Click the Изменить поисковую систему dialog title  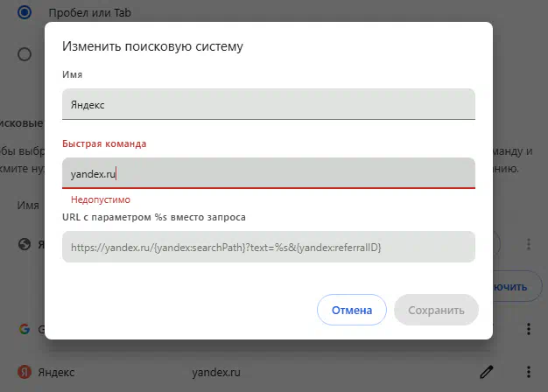point(152,46)
